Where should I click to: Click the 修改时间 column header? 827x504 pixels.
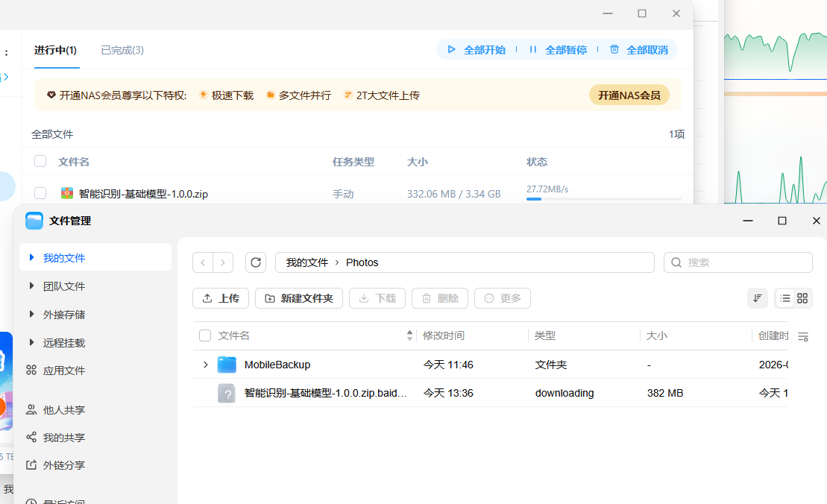(x=444, y=336)
